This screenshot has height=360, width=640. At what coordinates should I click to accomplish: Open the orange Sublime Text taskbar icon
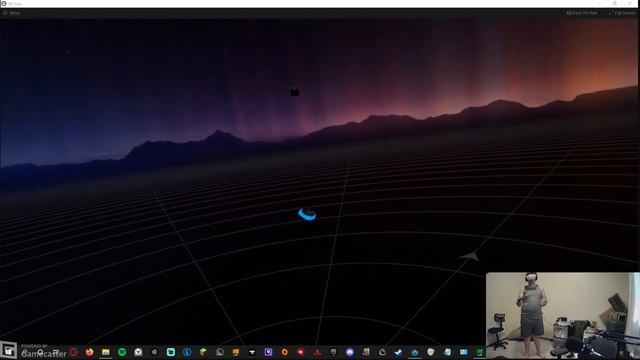(x=236, y=352)
